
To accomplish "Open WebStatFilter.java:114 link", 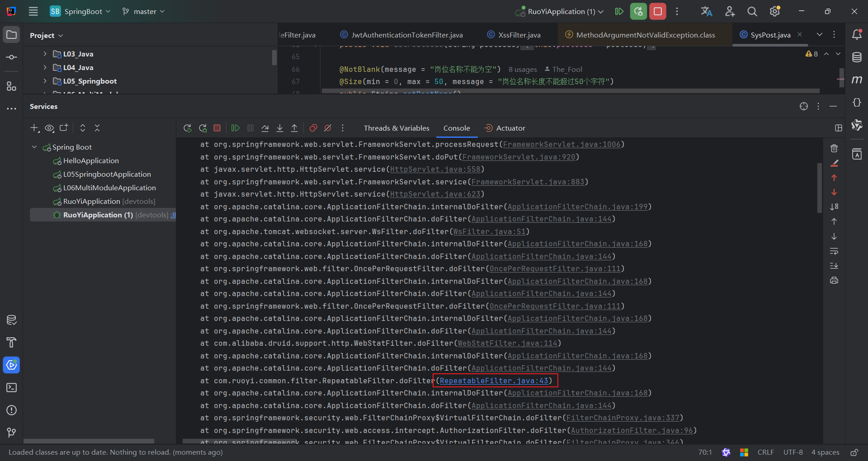I will 507,343.
